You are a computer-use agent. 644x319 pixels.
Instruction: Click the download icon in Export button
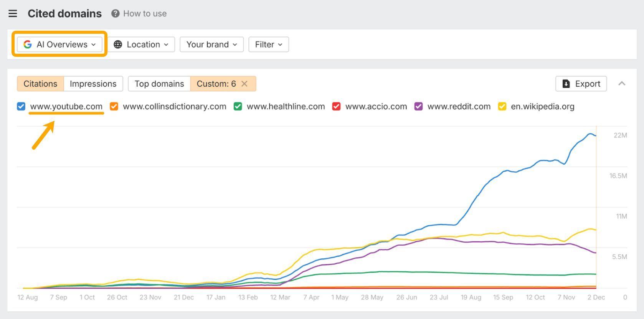coord(566,84)
